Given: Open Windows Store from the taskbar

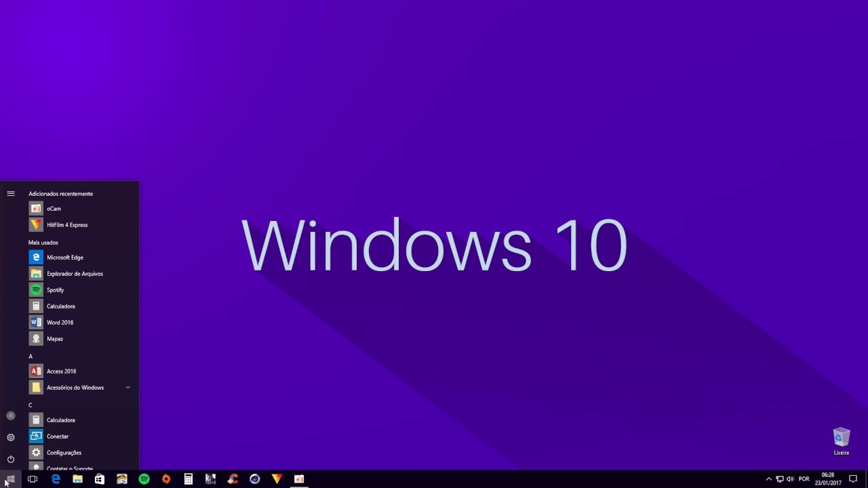Looking at the screenshot, I should pos(100,479).
